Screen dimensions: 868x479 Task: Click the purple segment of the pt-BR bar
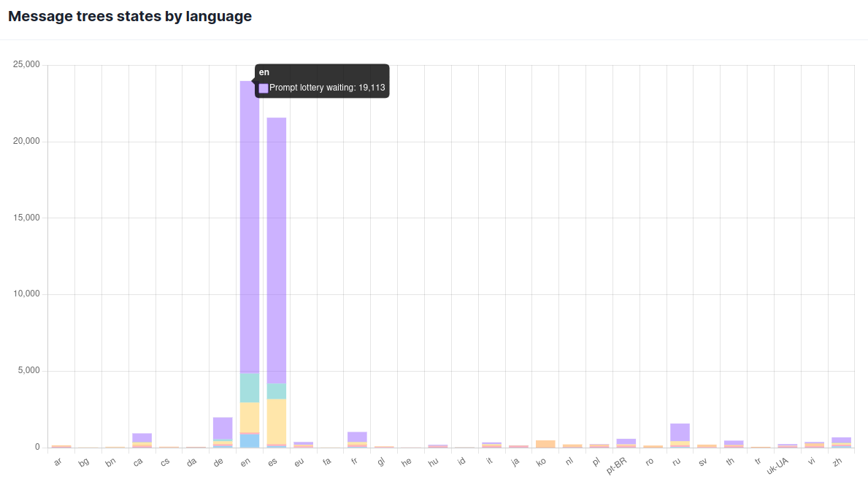[626, 441]
